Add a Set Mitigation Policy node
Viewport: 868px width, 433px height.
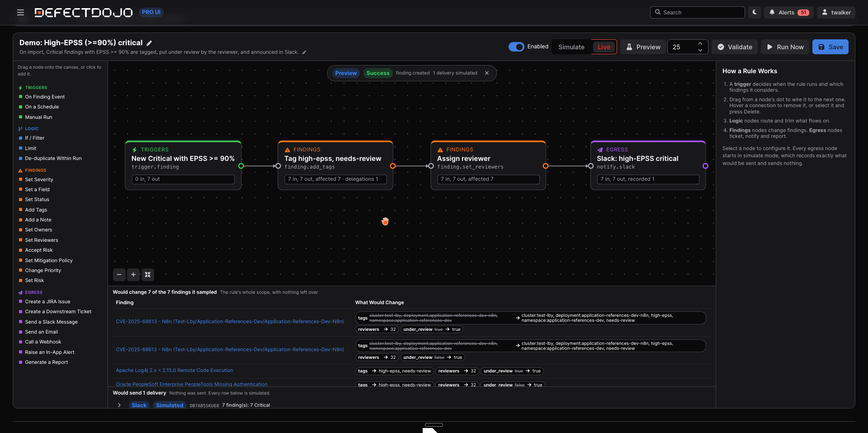click(x=49, y=260)
